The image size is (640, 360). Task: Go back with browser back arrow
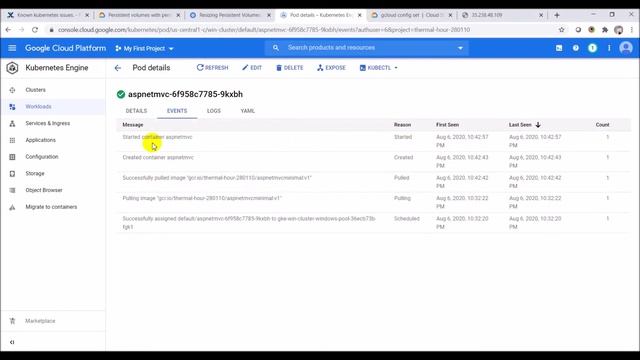pos(8,30)
